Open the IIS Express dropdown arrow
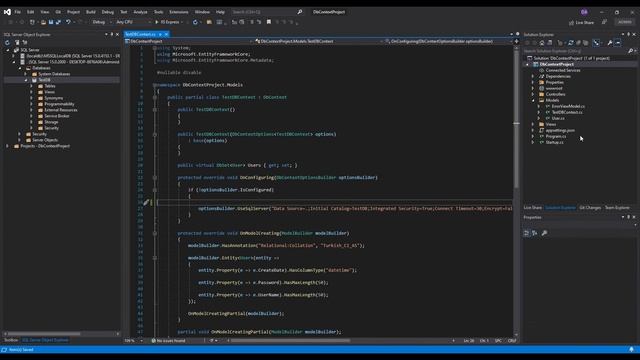The height and width of the screenshot is (360, 640). click(182, 22)
